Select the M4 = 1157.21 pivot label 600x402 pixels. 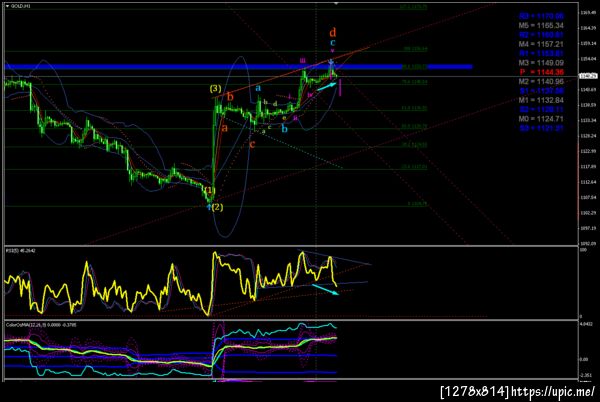tap(541, 44)
